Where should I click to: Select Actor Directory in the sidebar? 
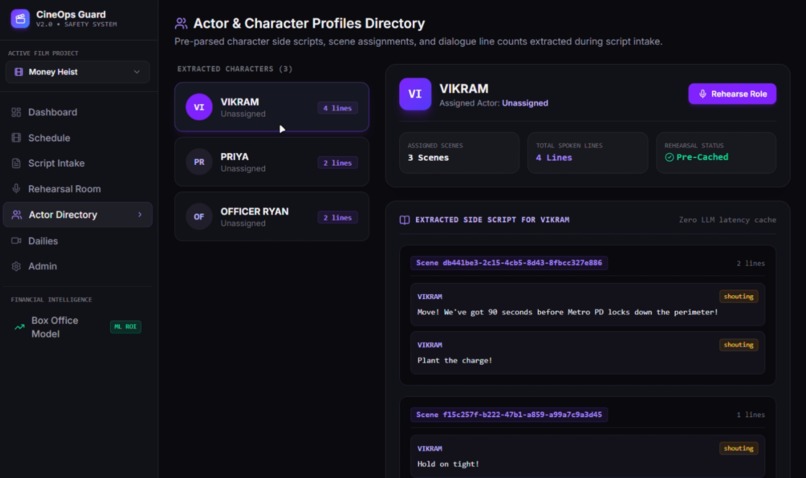tap(78, 214)
